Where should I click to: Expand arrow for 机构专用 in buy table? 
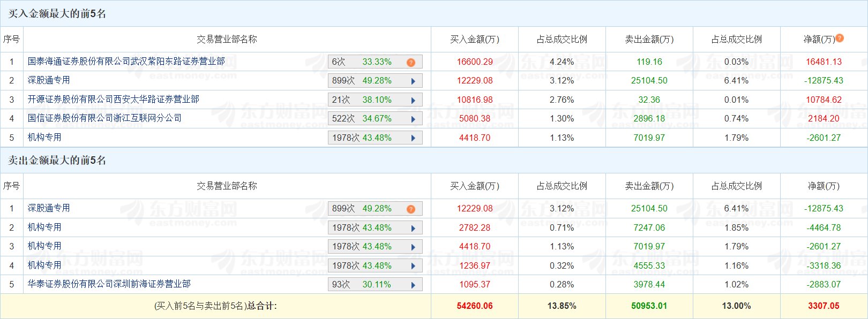[x=413, y=138]
